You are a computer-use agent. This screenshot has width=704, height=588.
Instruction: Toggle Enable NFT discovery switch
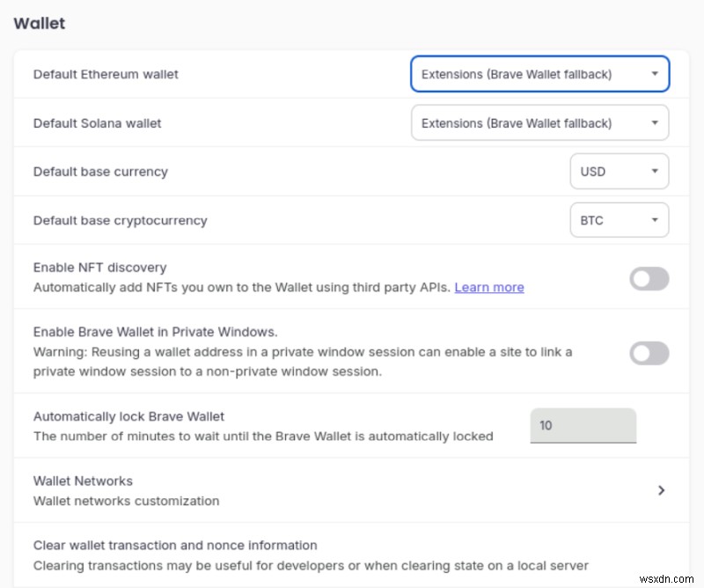pos(649,278)
